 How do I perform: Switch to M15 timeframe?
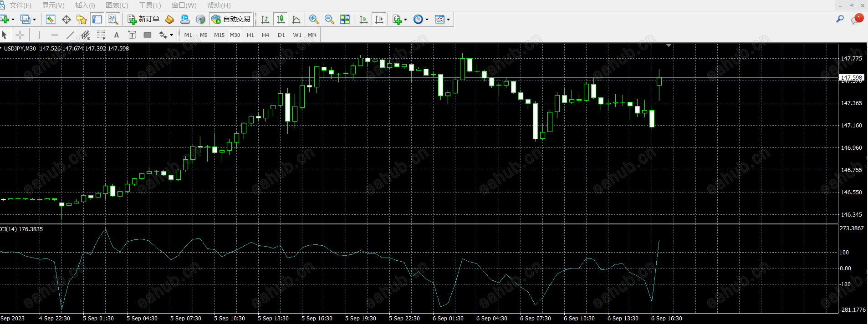(219, 35)
